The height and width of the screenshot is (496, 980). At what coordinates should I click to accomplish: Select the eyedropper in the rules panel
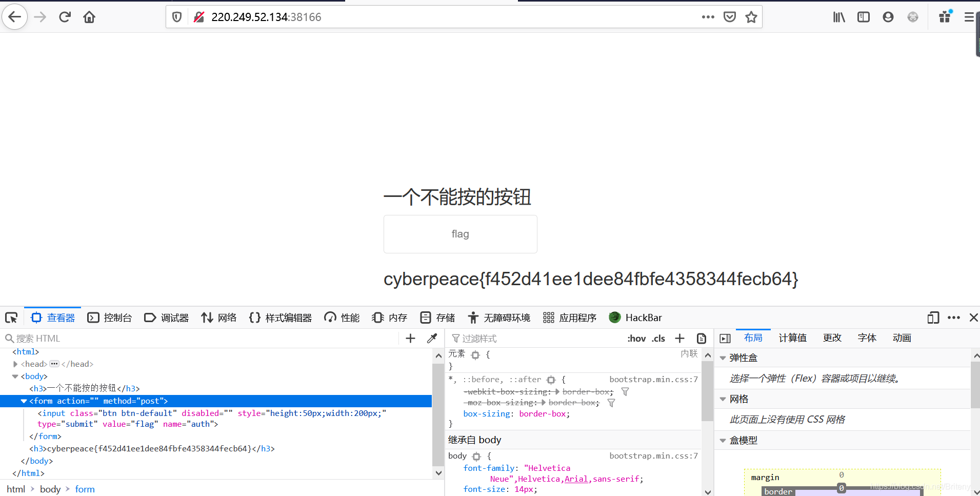coord(432,338)
